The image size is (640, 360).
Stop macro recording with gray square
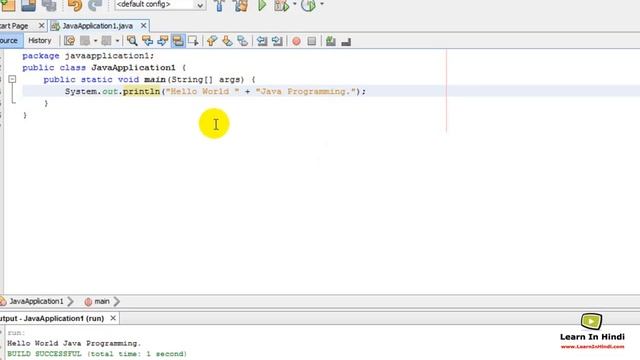[311, 41]
